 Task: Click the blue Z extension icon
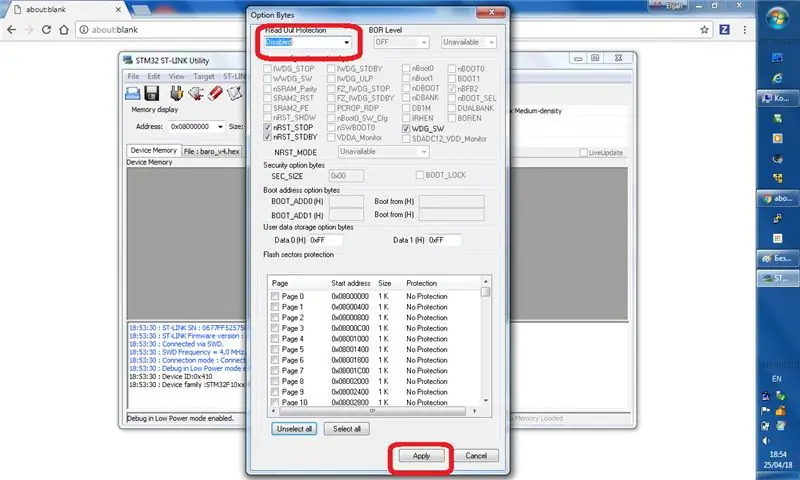724,30
